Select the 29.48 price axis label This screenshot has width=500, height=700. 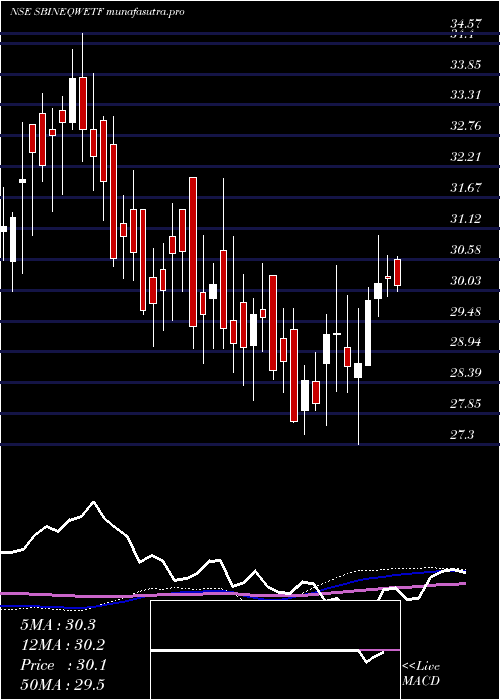(x=466, y=312)
